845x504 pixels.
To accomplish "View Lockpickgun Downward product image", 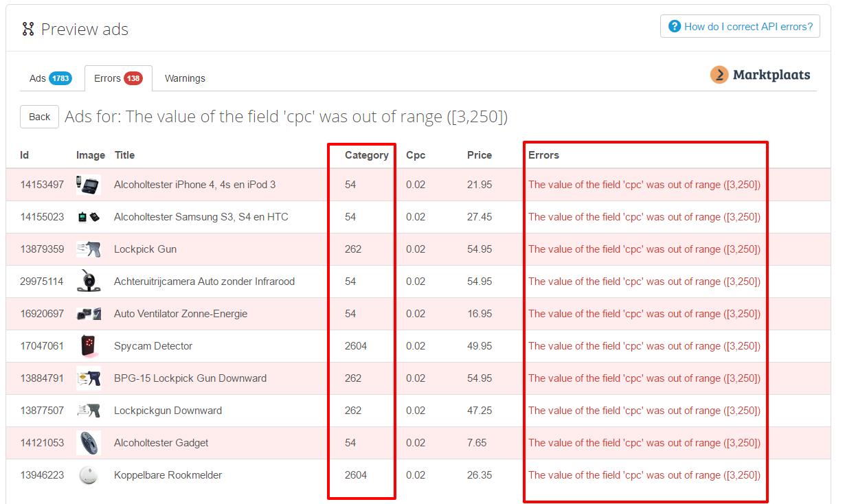I will point(89,411).
